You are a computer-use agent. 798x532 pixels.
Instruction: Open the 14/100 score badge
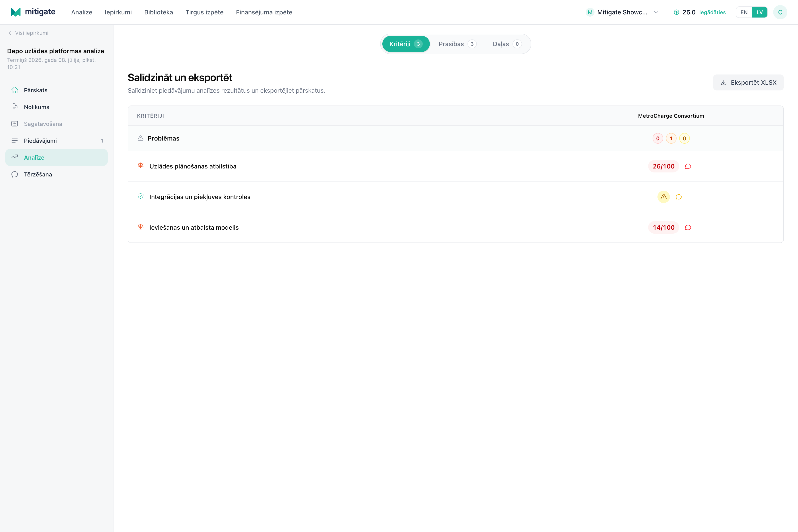pos(663,227)
